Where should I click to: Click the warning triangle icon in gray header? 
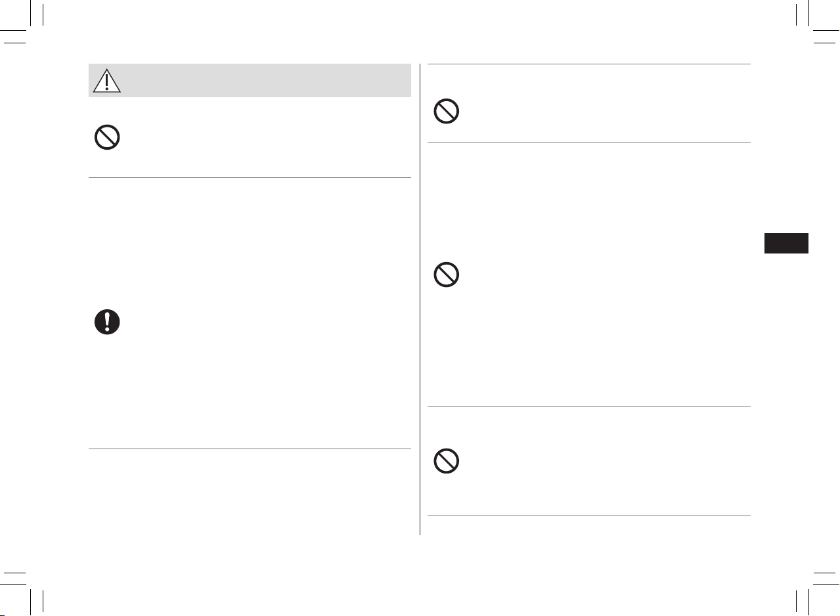(106, 80)
